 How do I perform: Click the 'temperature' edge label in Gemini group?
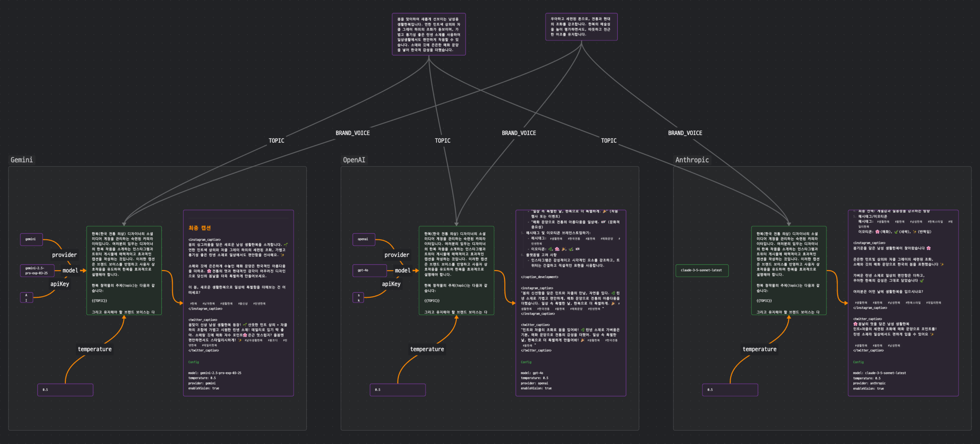point(95,349)
